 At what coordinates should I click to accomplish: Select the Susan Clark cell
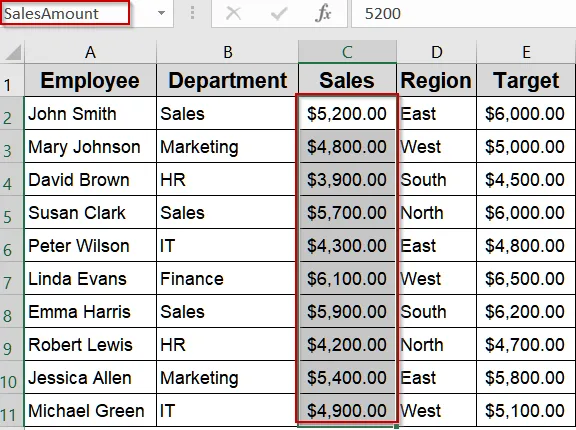(90, 213)
